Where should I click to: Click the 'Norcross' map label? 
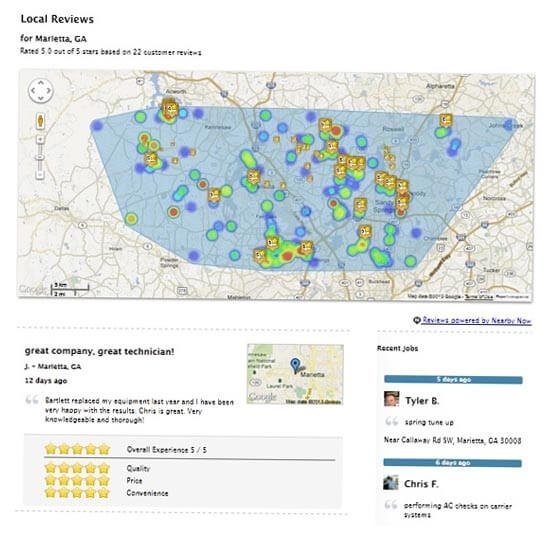point(494,198)
